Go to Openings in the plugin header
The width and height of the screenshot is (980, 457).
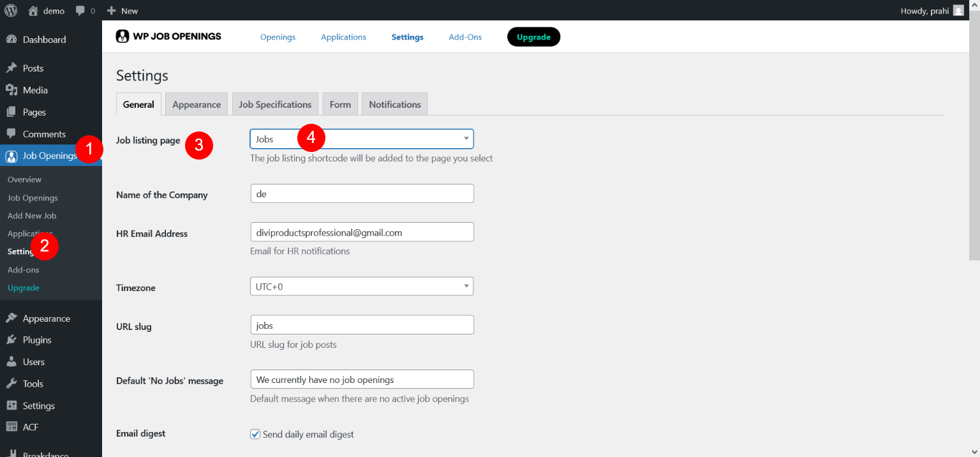278,37
